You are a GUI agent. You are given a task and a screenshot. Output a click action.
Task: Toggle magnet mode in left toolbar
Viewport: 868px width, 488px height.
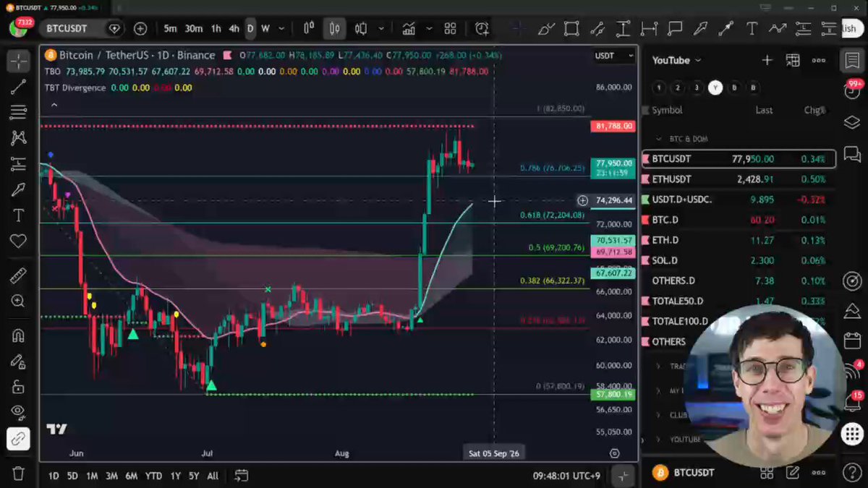[x=18, y=335]
